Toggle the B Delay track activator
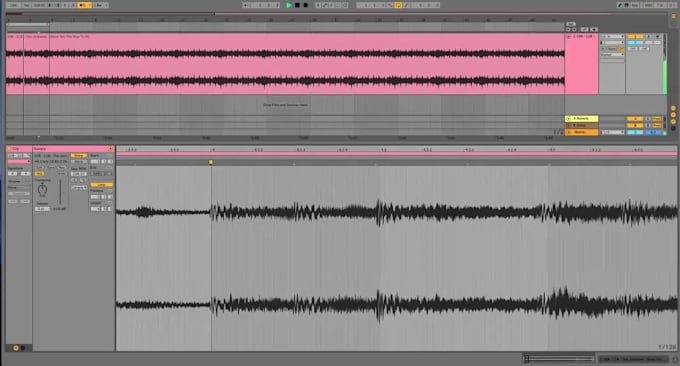Screen dimensions: 680x366 point(635,125)
